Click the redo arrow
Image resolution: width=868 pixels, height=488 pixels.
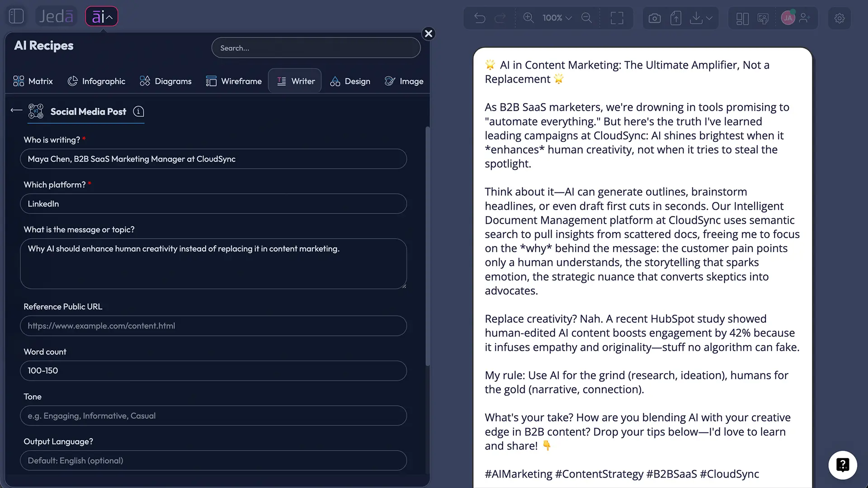click(x=500, y=18)
